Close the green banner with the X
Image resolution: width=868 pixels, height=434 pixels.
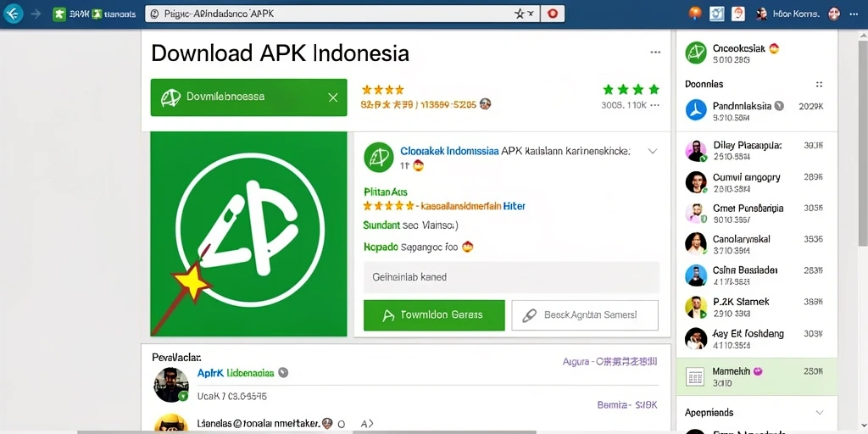tap(332, 97)
